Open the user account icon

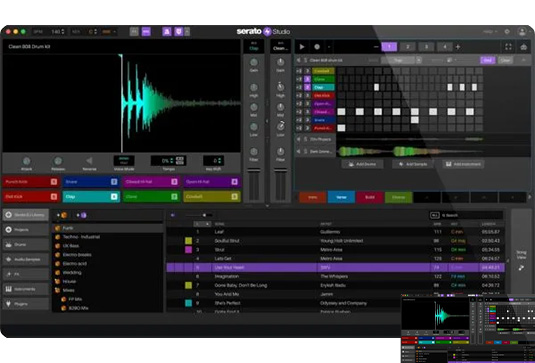(522, 31)
